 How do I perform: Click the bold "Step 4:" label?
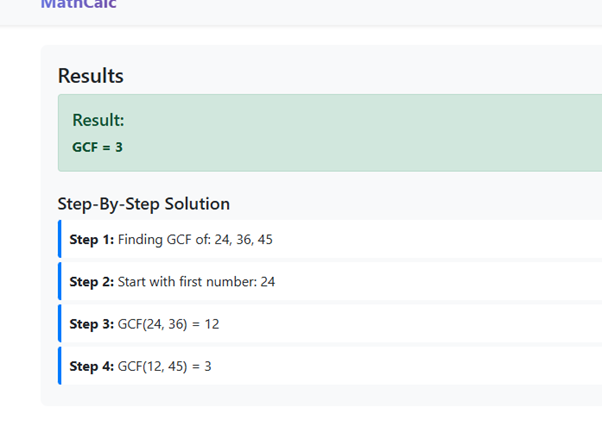92,366
